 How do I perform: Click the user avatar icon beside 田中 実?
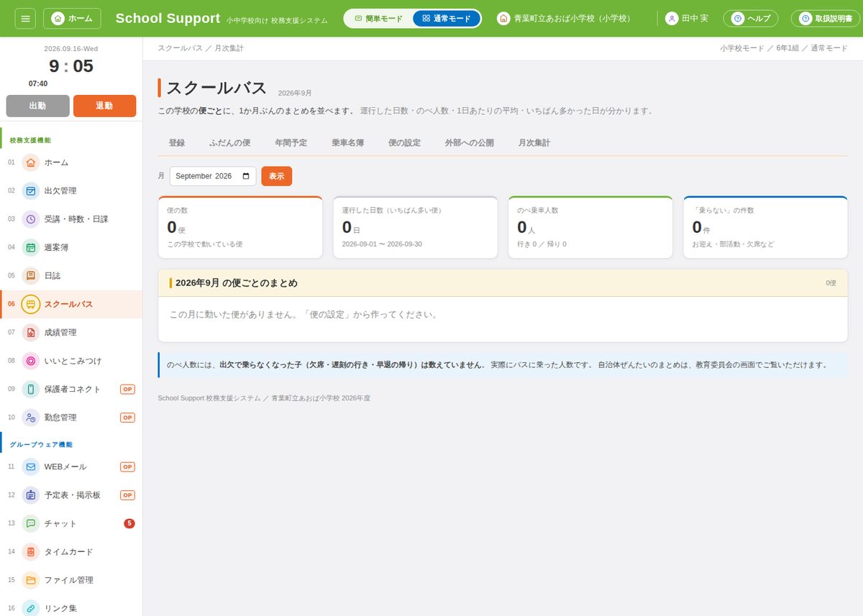(x=672, y=18)
